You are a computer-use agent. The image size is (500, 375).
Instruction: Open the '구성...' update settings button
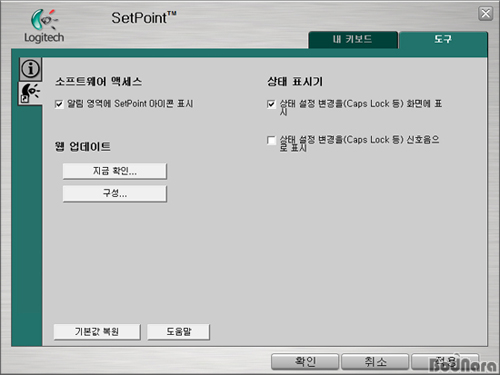tap(115, 193)
